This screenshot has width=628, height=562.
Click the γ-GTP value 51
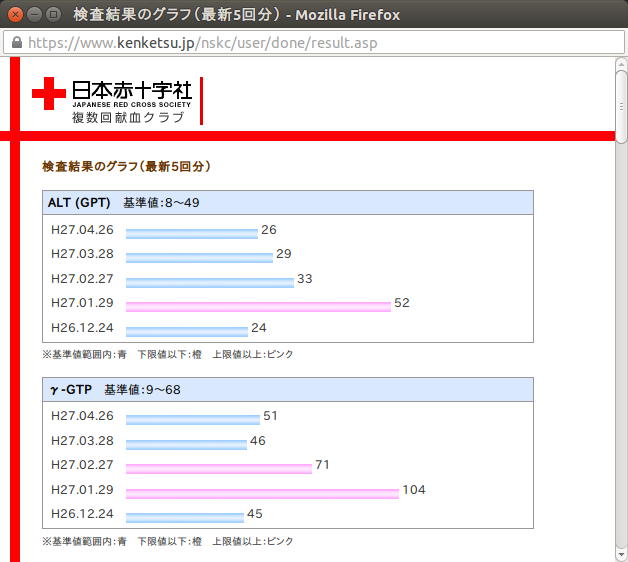tap(270, 416)
